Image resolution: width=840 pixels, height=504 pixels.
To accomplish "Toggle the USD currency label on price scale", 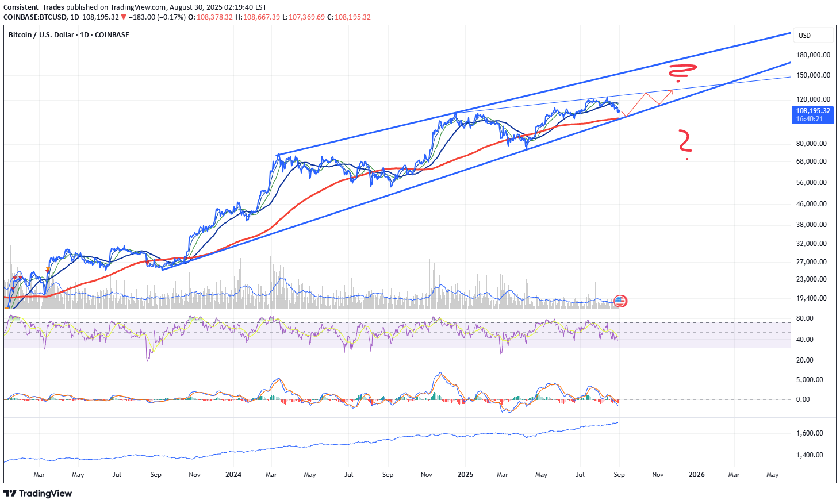I will 804,34.
